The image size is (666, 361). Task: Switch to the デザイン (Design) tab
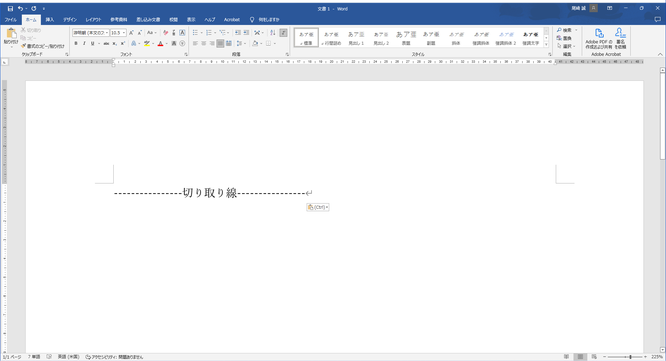[70, 20]
